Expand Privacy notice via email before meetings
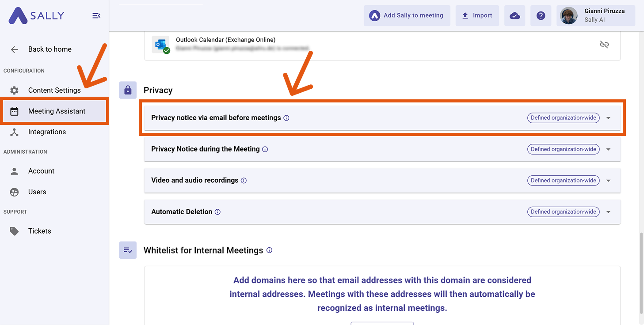Image resolution: width=644 pixels, height=325 pixels. click(x=608, y=118)
